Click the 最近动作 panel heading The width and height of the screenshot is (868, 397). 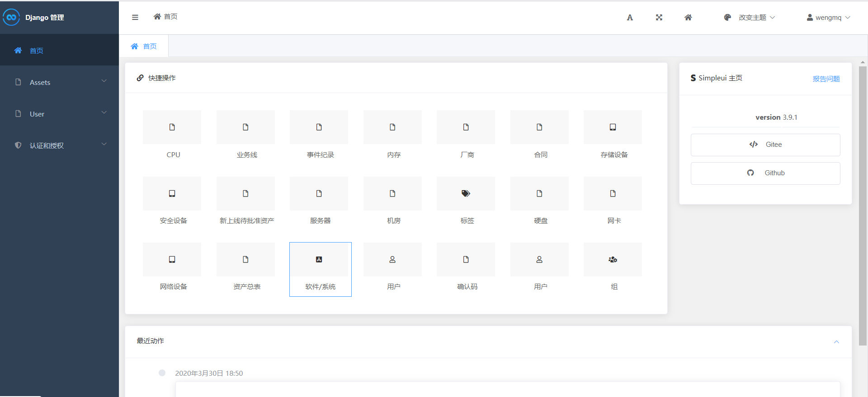[x=151, y=341]
